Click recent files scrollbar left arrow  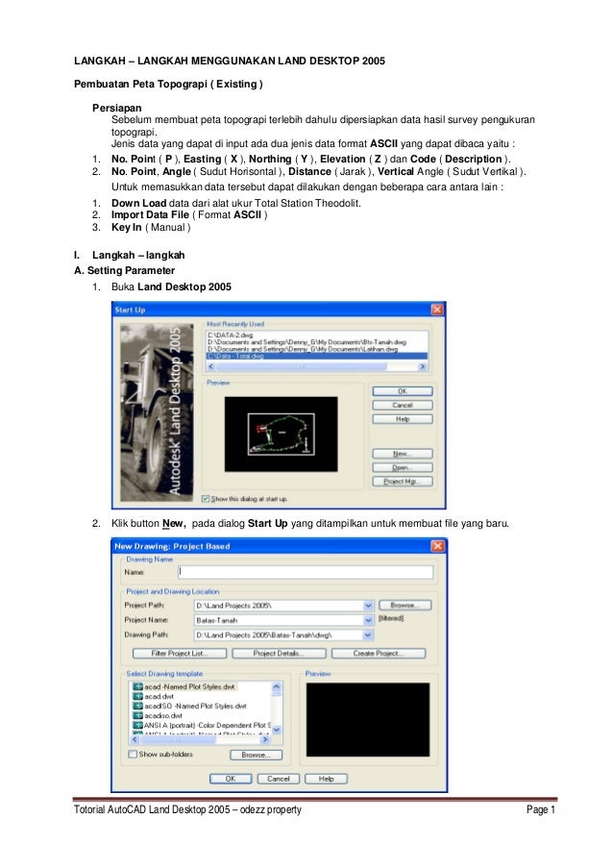pyautogui.click(x=210, y=366)
